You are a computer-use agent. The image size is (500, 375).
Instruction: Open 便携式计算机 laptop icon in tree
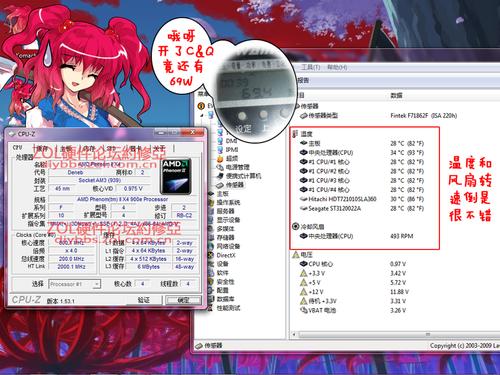point(220,176)
